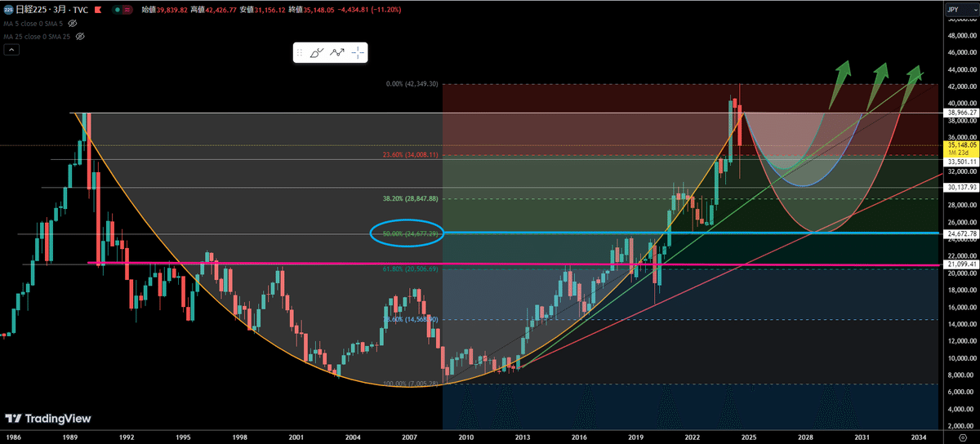Pick the polyline path tool icon
The image size is (980, 444).
[x=337, y=53]
